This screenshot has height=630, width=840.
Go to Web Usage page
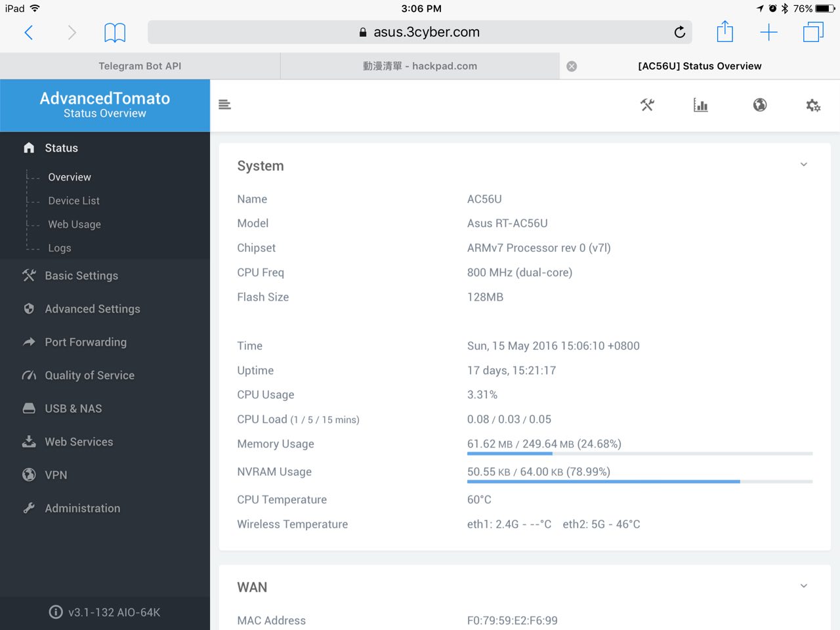(74, 224)
